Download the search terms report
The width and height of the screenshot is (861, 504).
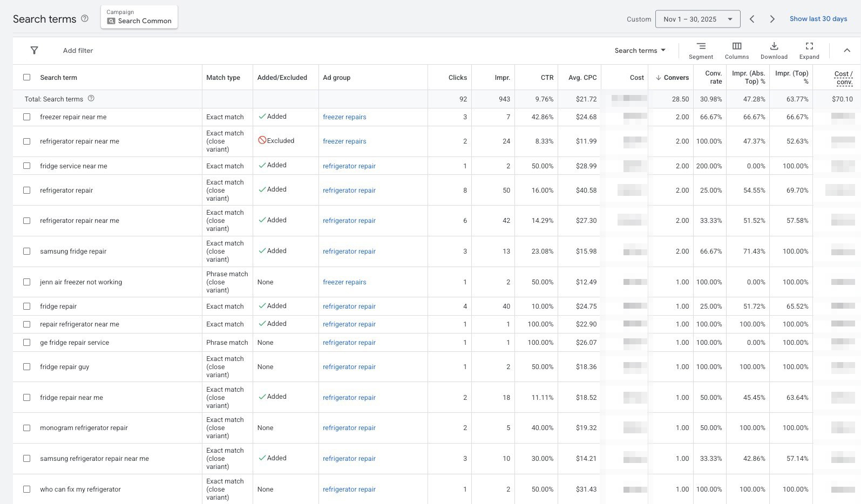click(x=774, y=51)
